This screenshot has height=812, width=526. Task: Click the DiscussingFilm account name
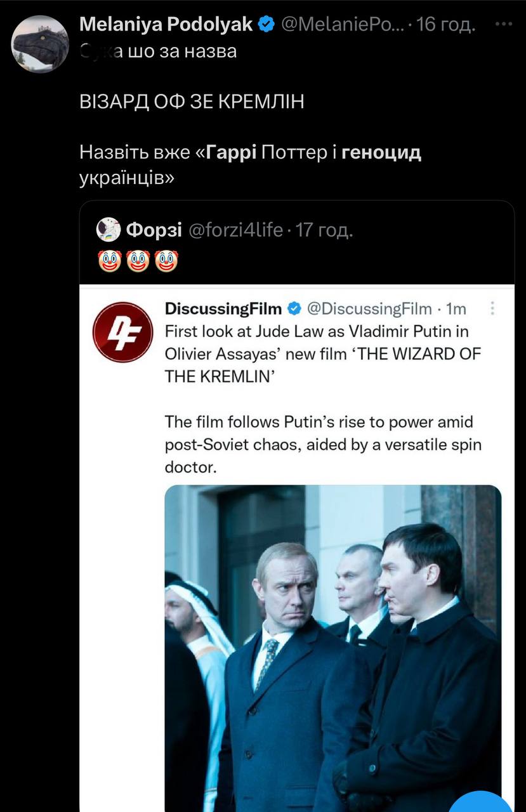(x=223, y=309)
